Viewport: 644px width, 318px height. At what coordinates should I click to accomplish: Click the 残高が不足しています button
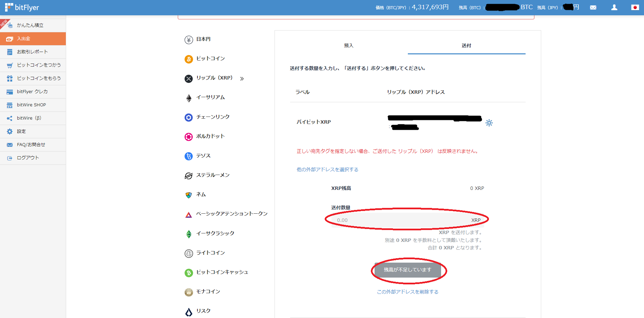coord(408,270)
